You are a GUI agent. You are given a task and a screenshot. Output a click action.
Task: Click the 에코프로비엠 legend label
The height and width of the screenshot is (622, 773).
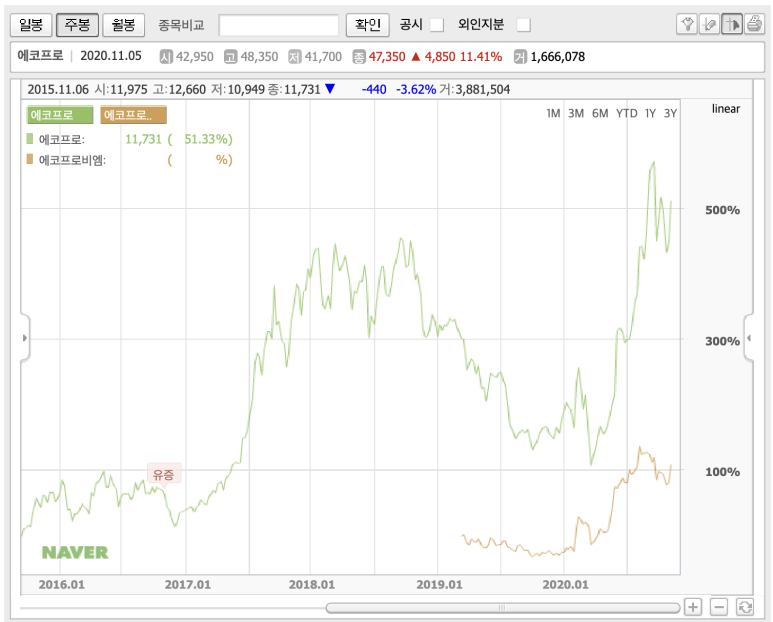click(72, 160)
